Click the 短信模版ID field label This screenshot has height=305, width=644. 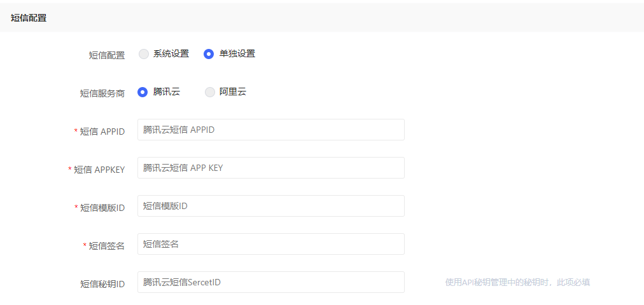[102, 208]
